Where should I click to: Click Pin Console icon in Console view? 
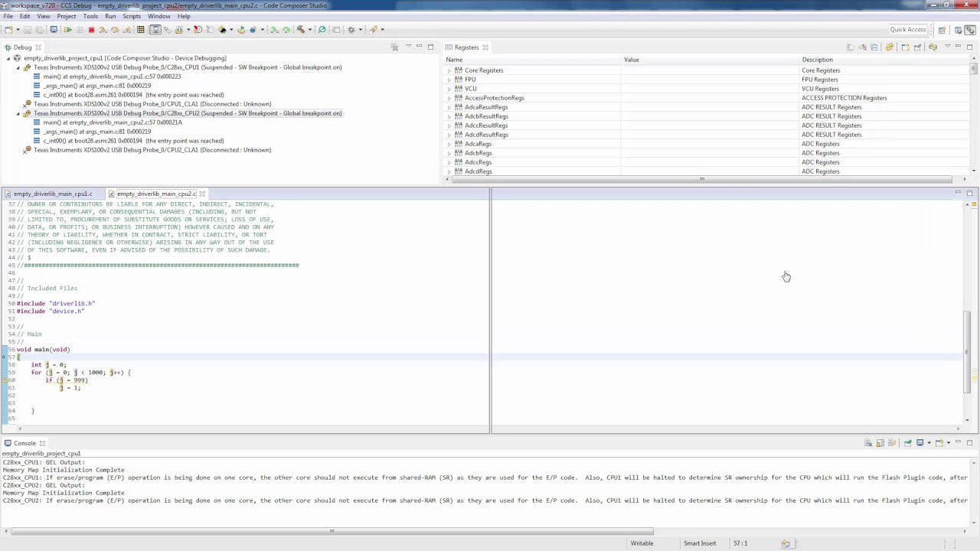(x=908, y=443)
